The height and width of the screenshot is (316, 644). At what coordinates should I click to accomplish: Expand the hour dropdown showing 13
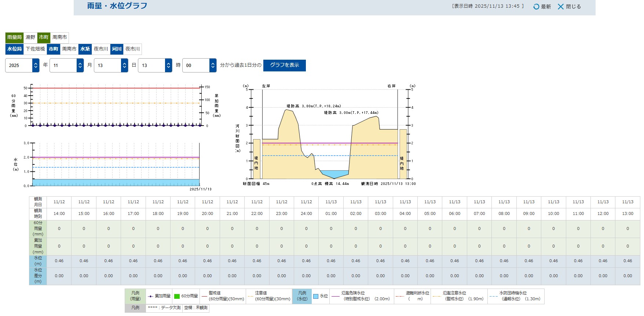155,66
